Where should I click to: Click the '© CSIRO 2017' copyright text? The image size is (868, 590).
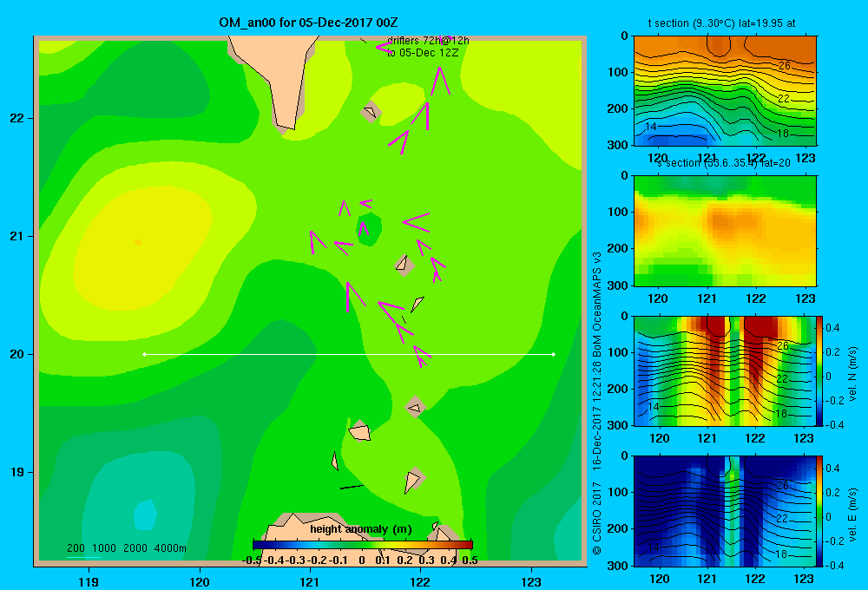pyautogui.click(x=597, y=518)
